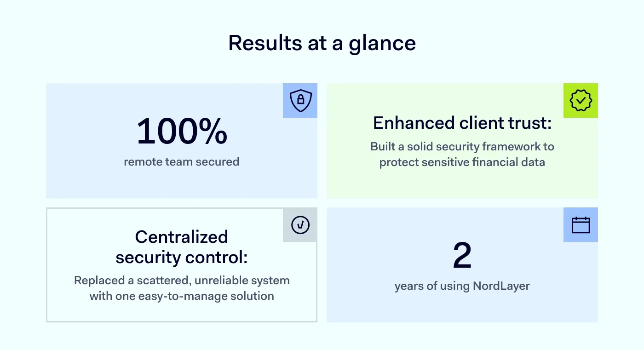Click the word "NordLayer"
The image size is (644, 350).
point(501,286)
